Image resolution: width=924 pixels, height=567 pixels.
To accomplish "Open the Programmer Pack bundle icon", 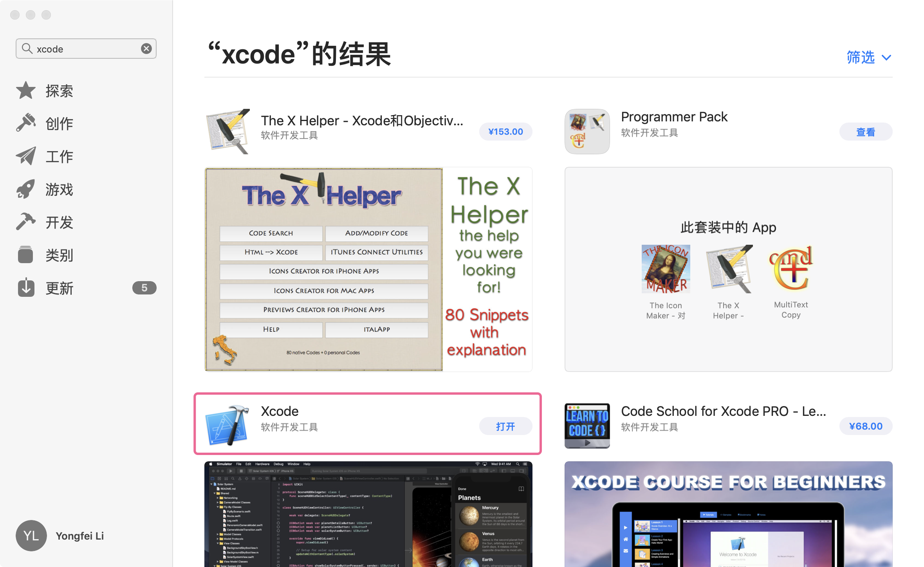I will [587, 132].
